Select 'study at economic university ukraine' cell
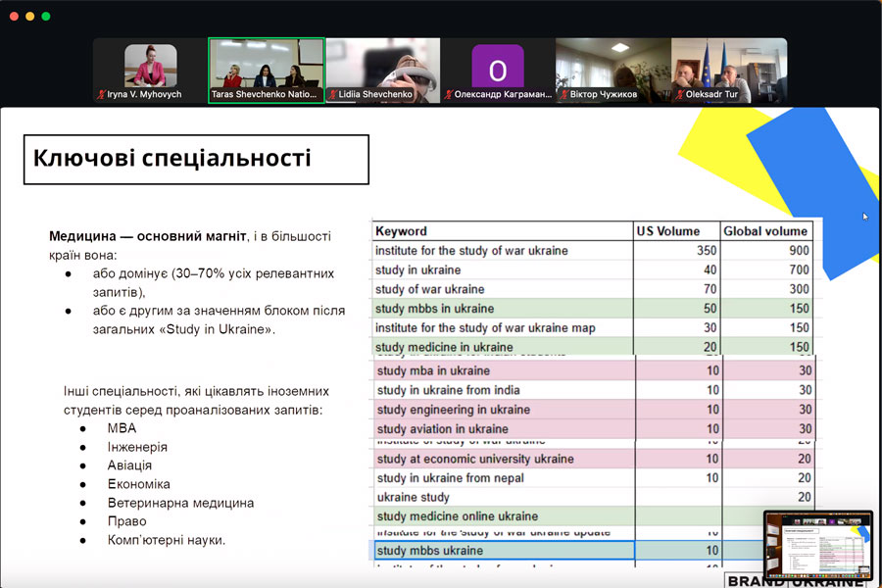 [505, 459]
